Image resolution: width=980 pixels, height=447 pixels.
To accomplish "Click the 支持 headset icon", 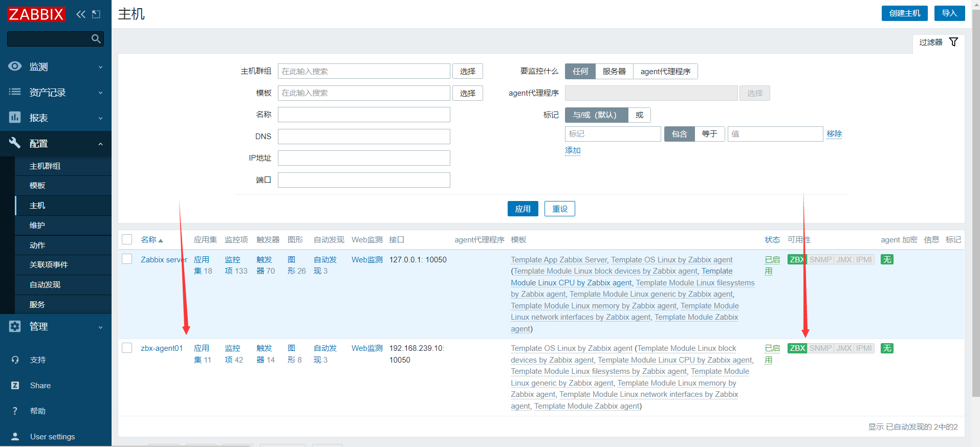I will click(x=15, y=360).
